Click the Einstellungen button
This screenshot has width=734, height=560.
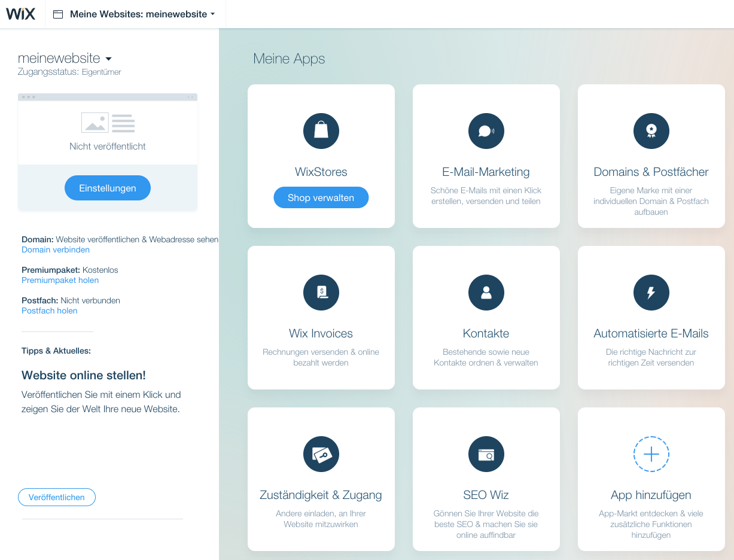pos(108,188)
